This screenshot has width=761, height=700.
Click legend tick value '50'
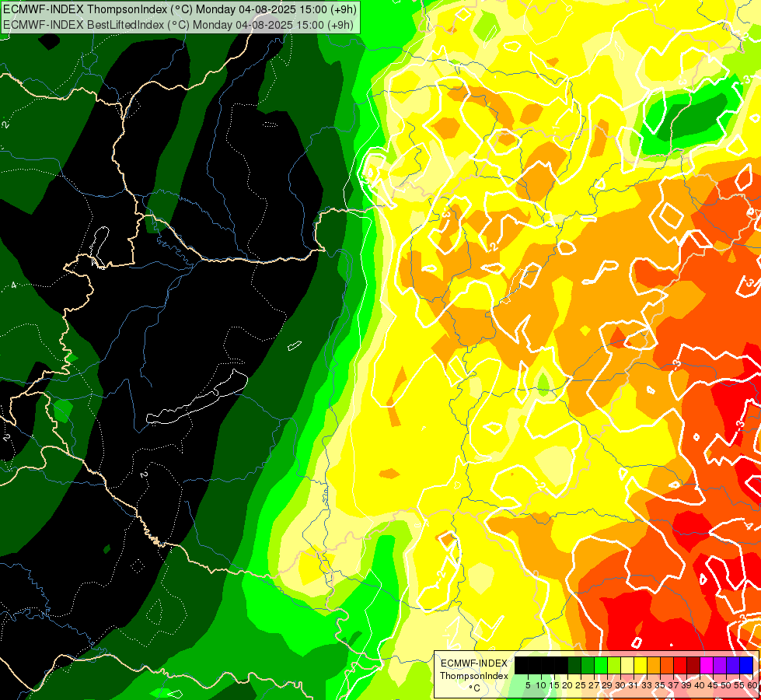coord(727,685)
